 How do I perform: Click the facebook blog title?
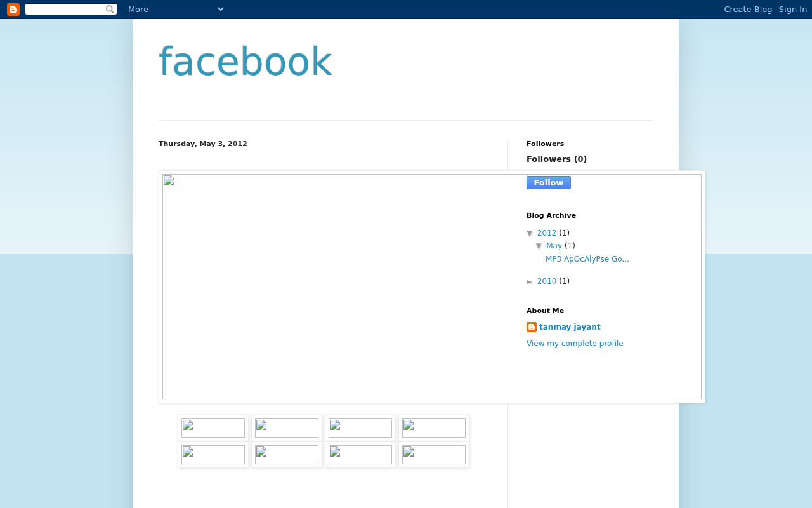(246, 62)
